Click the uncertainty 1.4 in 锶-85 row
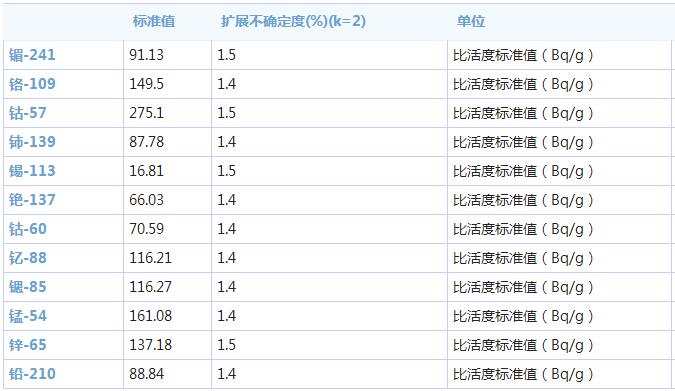This screenshot has width=675, height=391. 226,287
